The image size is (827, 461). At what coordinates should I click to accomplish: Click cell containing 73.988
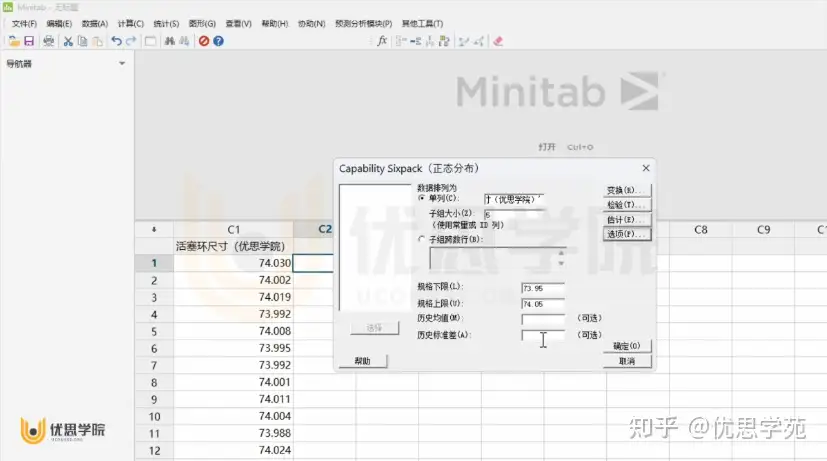[233, 433]
